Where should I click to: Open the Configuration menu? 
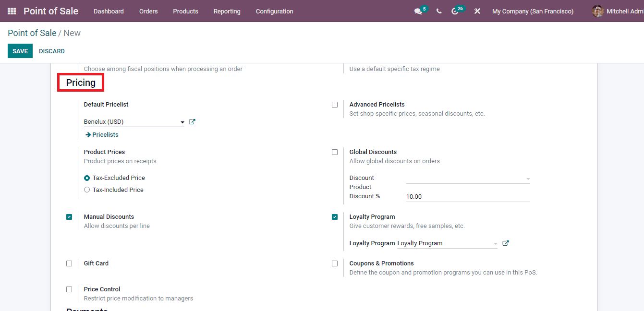[274, 11]
